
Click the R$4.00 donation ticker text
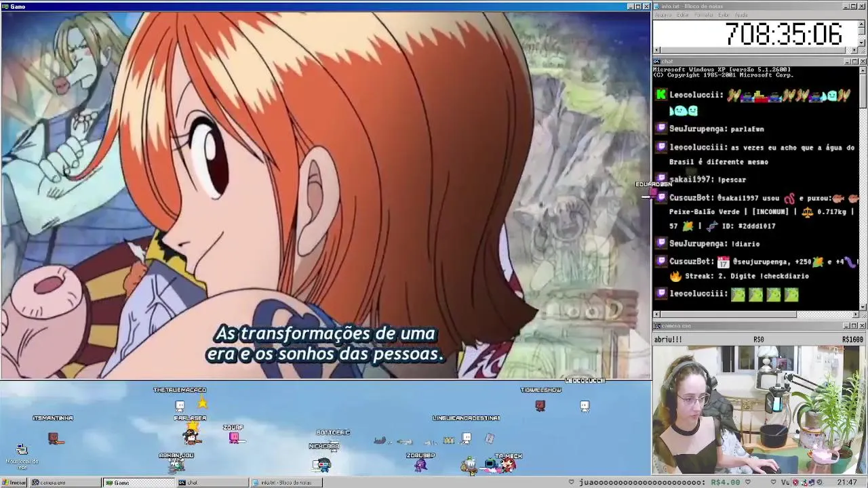click(x=725, y=483)
